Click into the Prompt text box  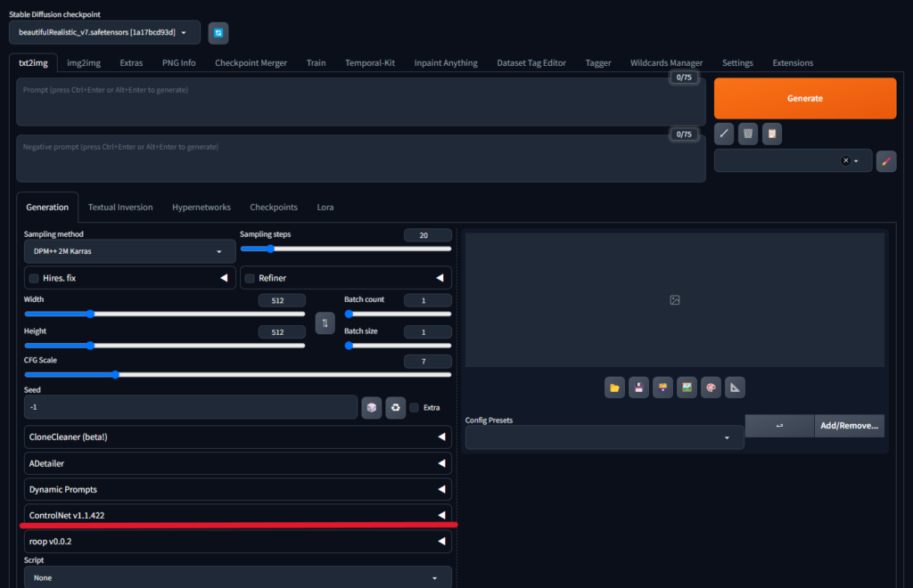point(361,102)
